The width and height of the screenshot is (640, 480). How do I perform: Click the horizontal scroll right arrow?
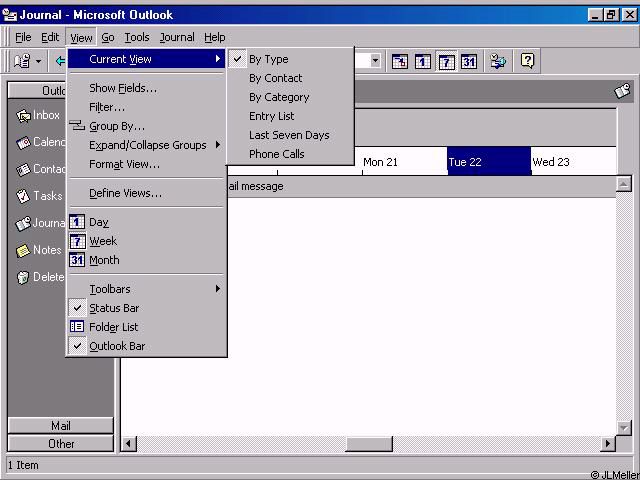coord(608,443)
